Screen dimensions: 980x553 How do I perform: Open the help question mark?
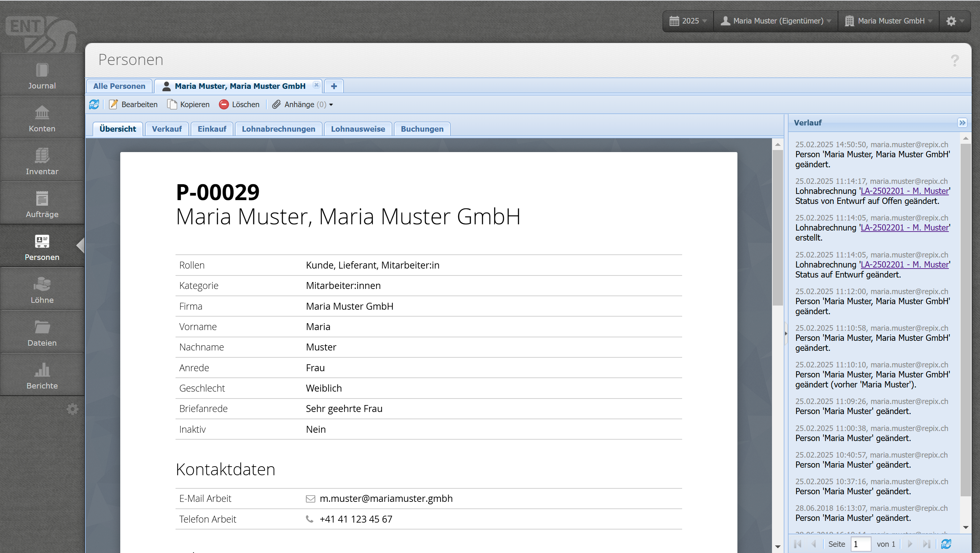(x=954, y=60)
